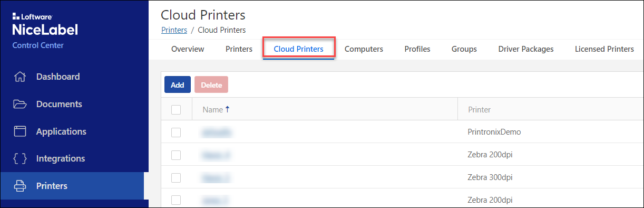Select the Driver Packages tab
The height and width of the screenshot is (208, 644).
click(526, 49)
